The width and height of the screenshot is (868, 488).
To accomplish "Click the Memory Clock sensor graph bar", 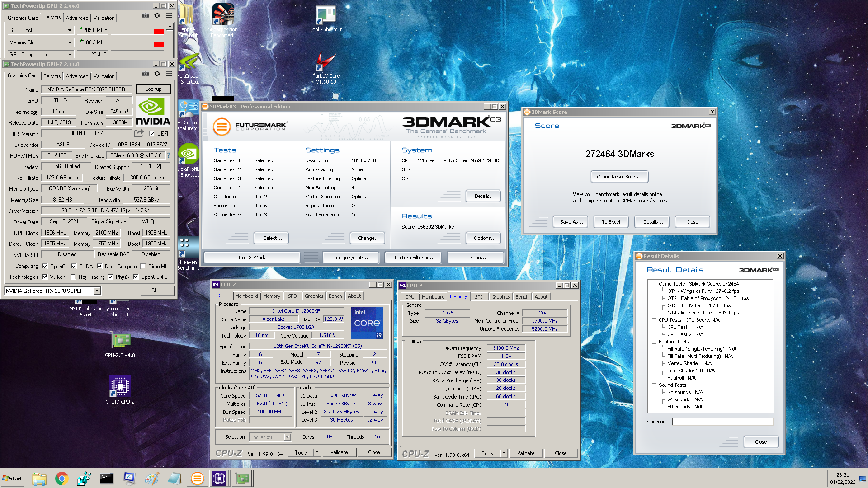I will tap(137, 42).
